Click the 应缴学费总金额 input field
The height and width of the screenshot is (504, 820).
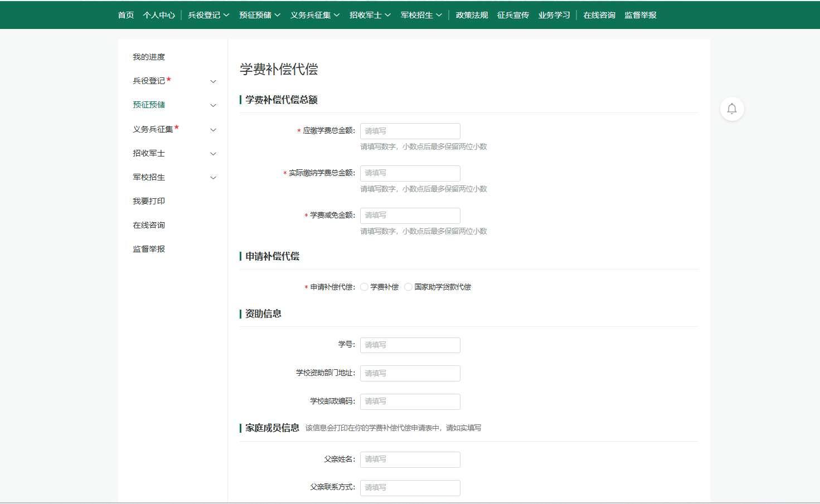410,131
